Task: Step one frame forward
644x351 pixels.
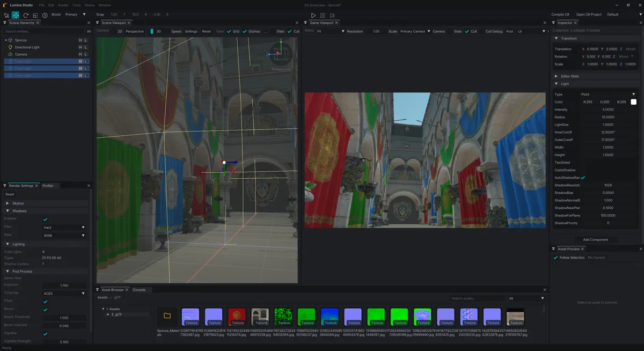Action: point(332,16)
